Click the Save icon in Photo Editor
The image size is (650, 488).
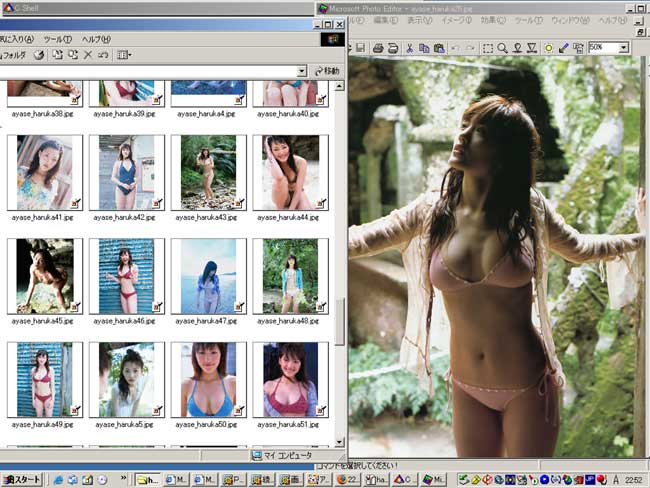pos(361,48)
